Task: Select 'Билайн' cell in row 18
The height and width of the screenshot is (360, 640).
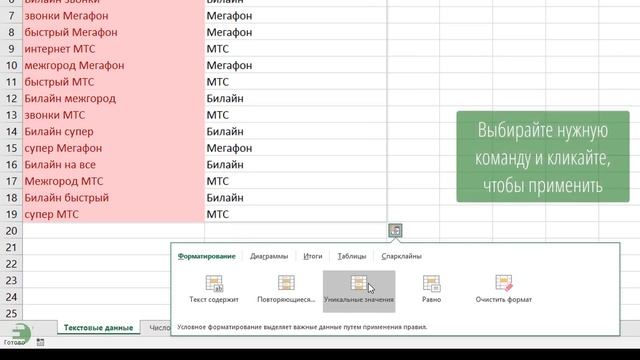Action: coord(296,198)
